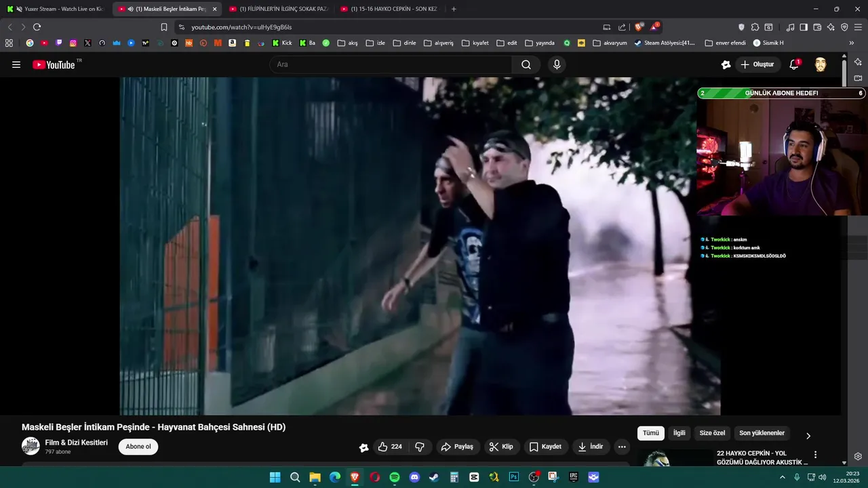868x488 pixels.
Task: Select the Tümü filter chip
Action: [x=651, y=433]
